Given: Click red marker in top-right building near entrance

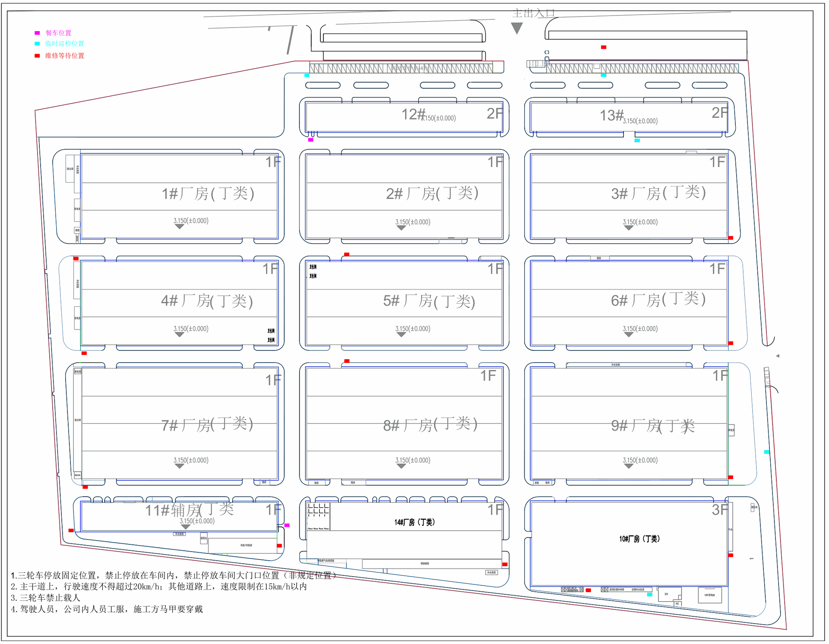Looking at the screenshot, I should pos(604,47).
